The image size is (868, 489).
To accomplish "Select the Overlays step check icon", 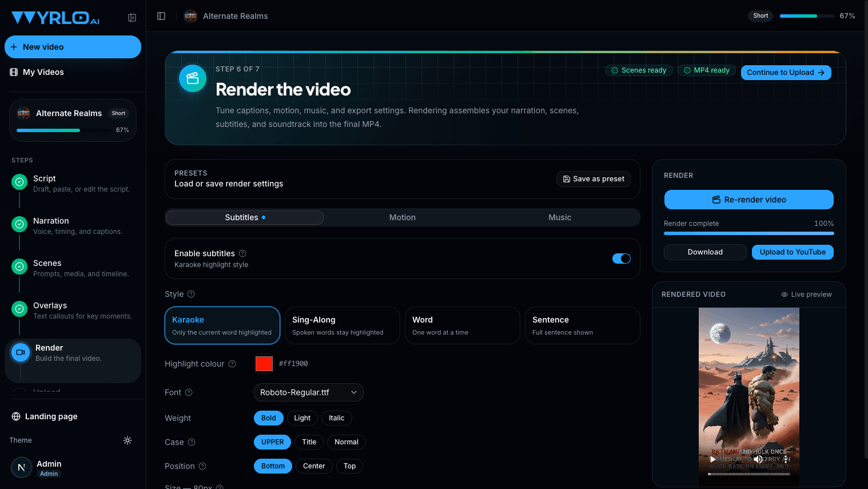I will (19, 309).
